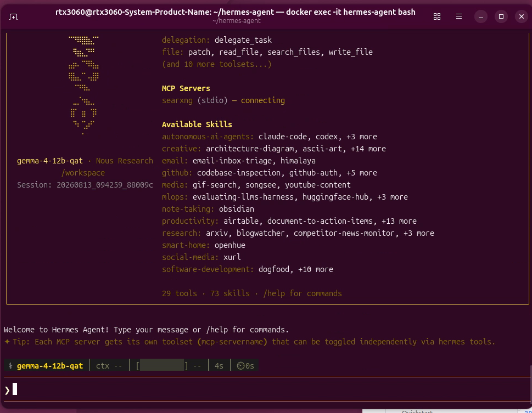Screen dimensions: 532x413
Task: Click the 4s elapsed time segment
Action: 219,365
